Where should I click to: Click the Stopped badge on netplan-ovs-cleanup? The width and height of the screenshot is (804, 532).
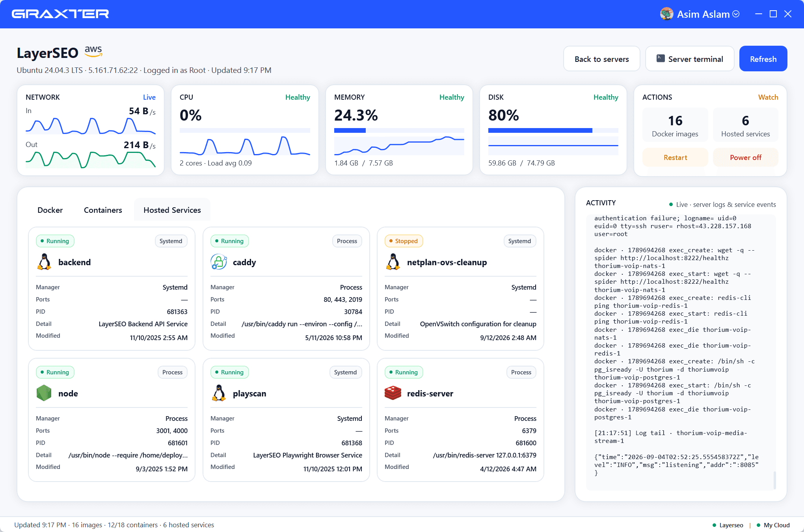[x=404, y=241]
